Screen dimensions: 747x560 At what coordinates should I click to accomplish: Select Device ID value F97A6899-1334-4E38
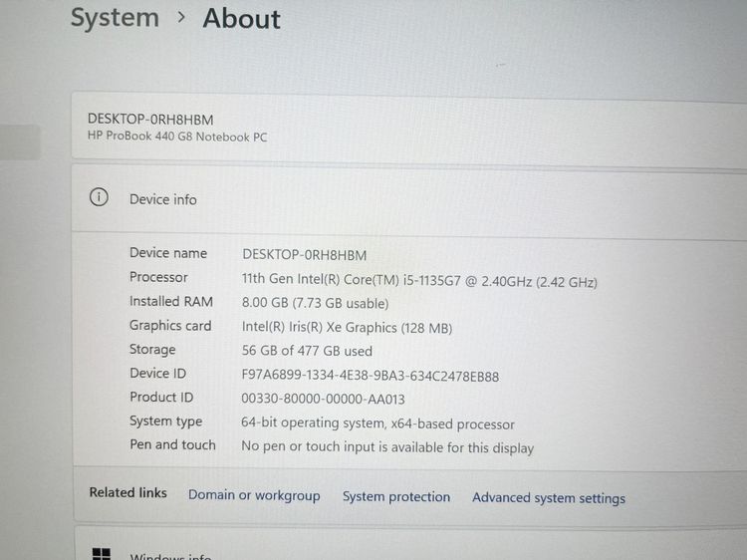371,376
